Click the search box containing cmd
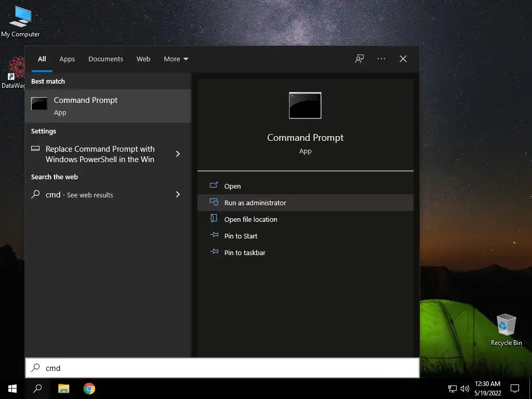The height and width of the screenshot is (399, 532). (x=222, y=368)
